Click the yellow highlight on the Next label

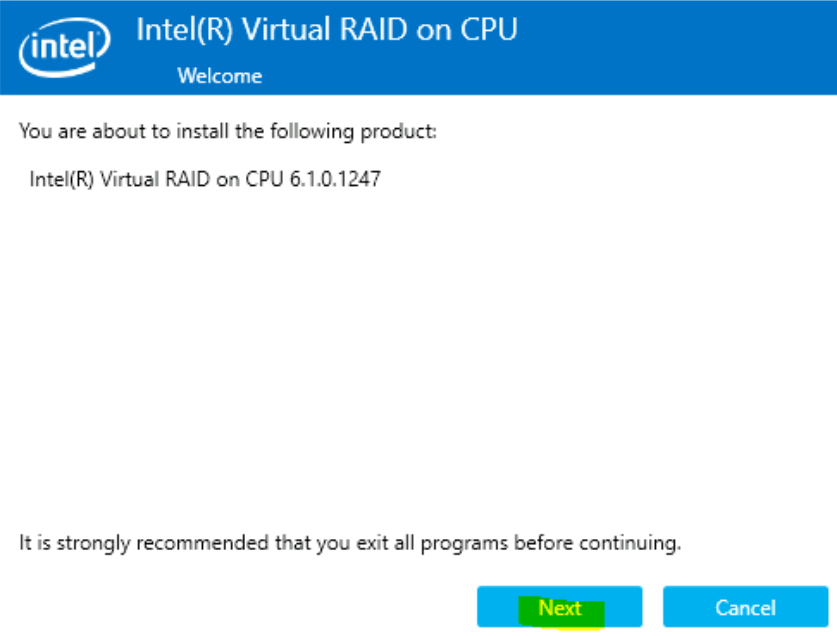point(560,608)
